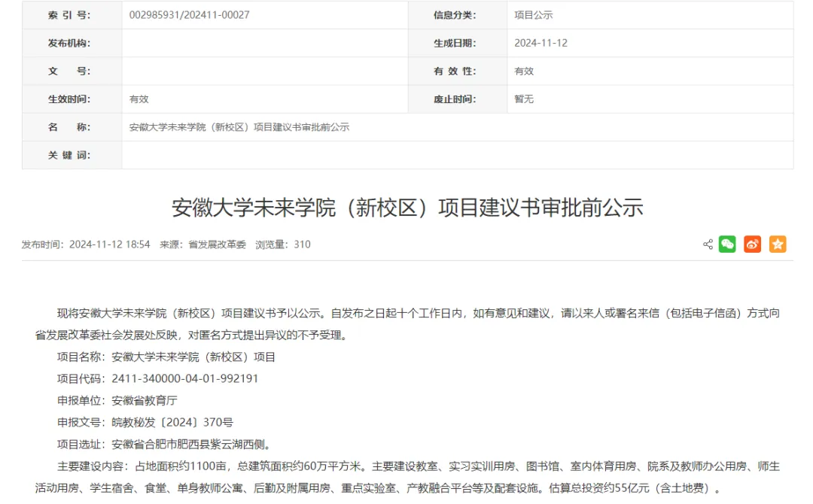Screen dimensions: 813x504
Task: Select the 项目公示 category value
Action: pyautogui.click(x=534, y=15)
